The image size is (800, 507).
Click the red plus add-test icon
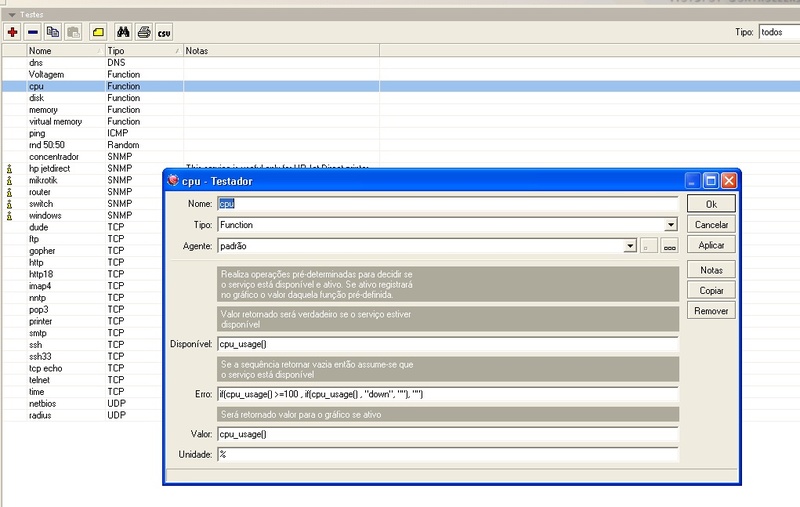pyautogui.click(x=12, y=32)
